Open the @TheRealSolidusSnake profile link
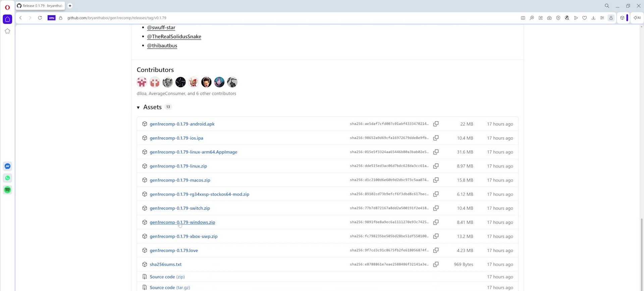The height and width of the screenshot is (291, 644). point(174,37)
